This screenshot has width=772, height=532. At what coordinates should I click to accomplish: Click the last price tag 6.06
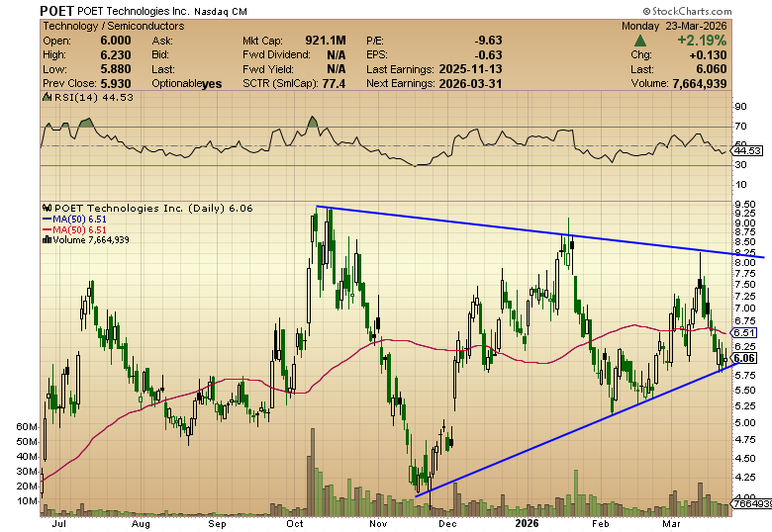pos(744,358)
